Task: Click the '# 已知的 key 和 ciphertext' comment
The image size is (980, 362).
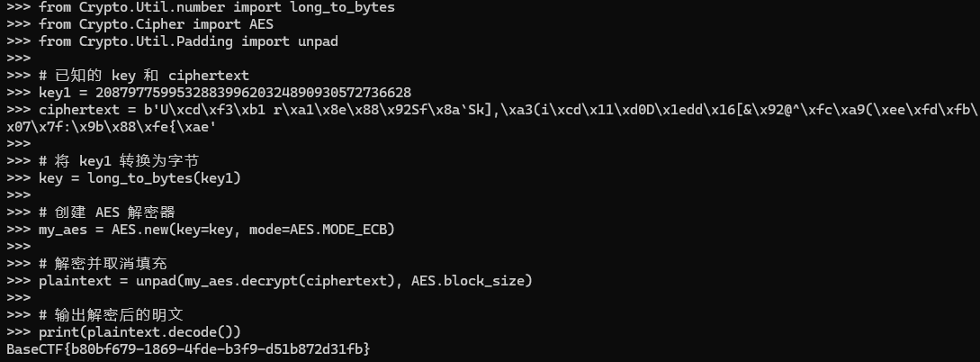Action: click(144, 76)
